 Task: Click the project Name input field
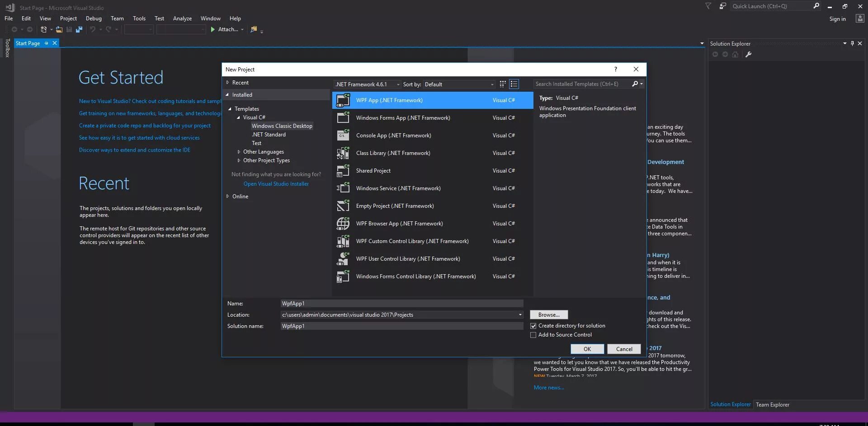(401, 304)
